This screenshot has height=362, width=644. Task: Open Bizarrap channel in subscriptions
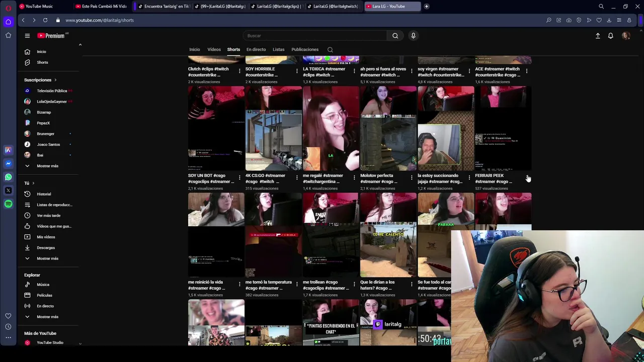44,112
